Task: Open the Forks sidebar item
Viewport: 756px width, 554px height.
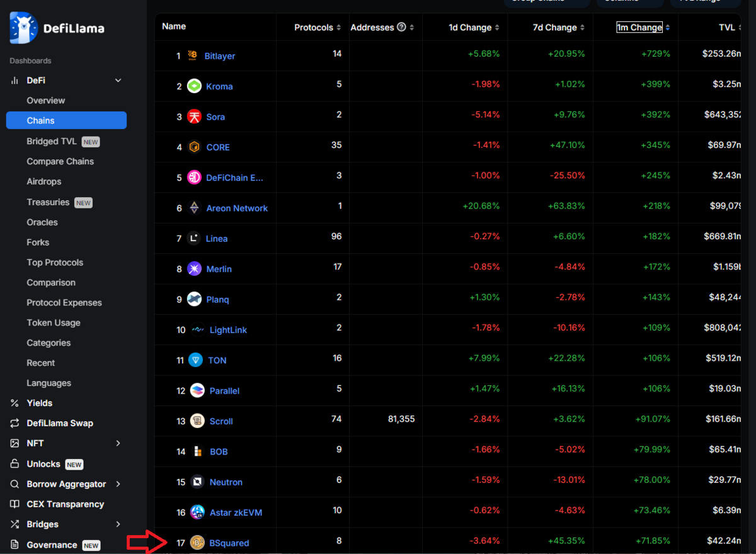Action: tap(38, 242)
